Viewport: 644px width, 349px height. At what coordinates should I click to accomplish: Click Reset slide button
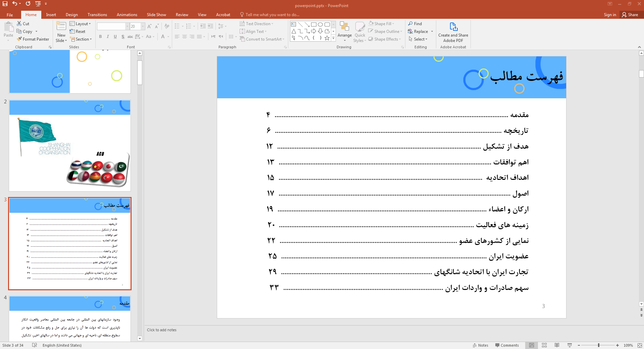pos(78,31)
